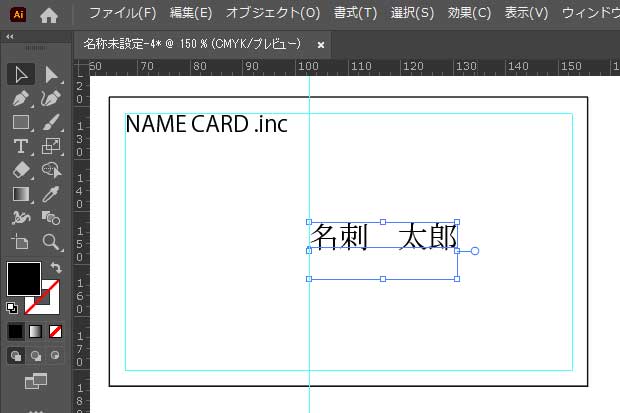Image resolution: width=620 pixels, height=413 pixels.
Task: Swap fill and stroke colors arrow
Action: click(x=56, y=268)
